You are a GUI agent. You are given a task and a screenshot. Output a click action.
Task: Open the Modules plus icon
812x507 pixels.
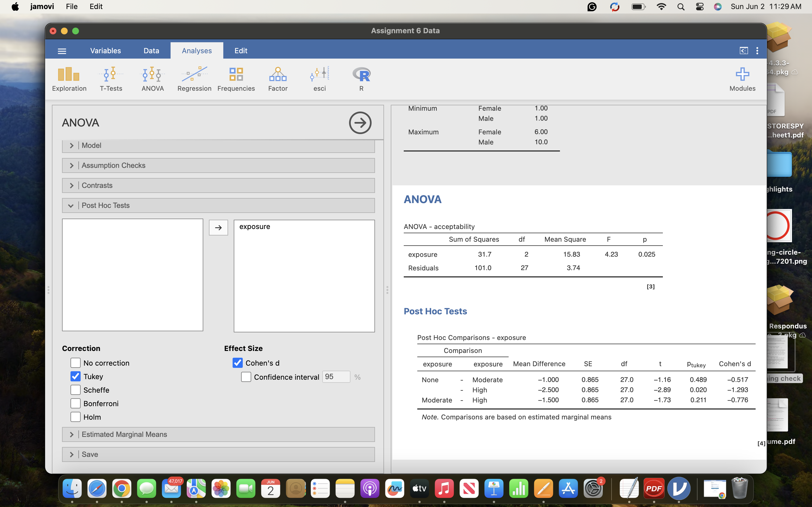click(x=742, y=79)
